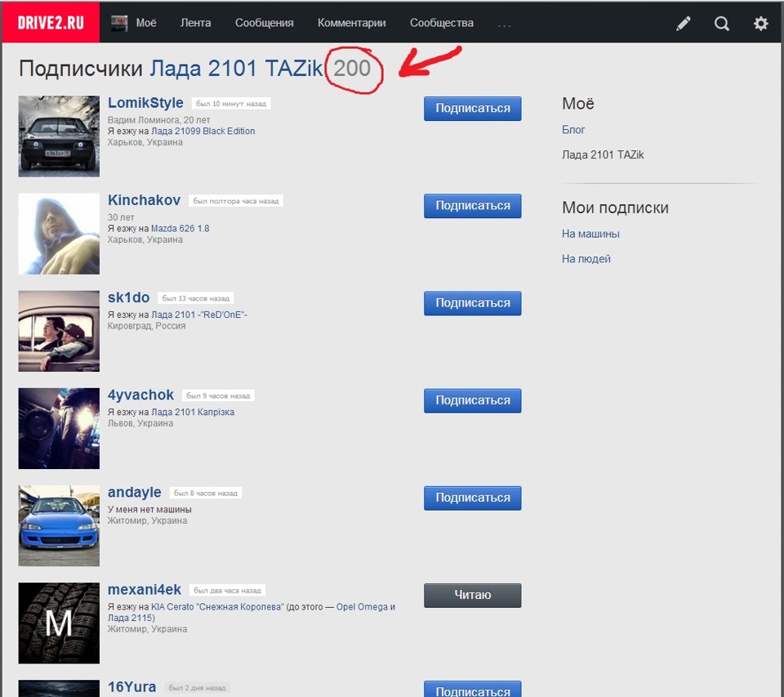Open the На людей subscriptions link
The image size is (784, 697).
586,259
